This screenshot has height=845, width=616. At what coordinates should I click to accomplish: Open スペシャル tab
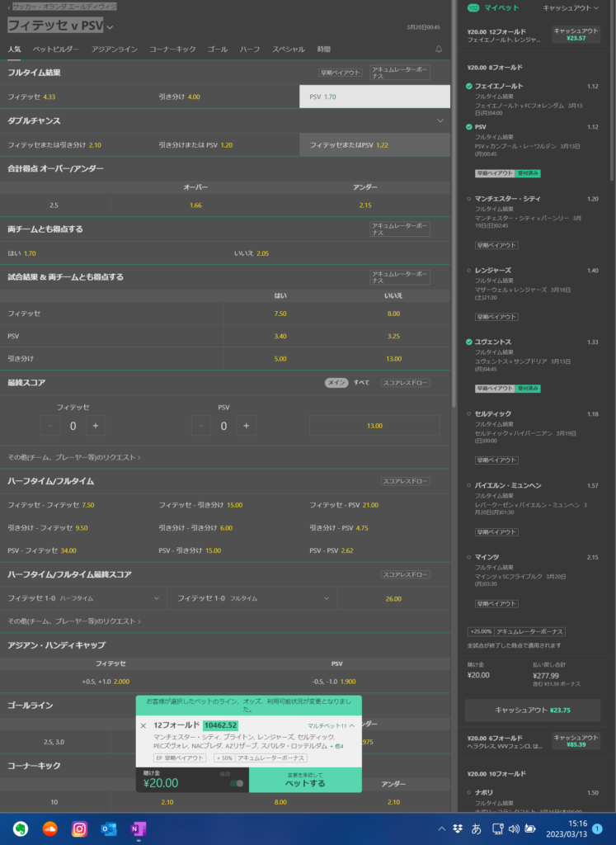(288, 49)
